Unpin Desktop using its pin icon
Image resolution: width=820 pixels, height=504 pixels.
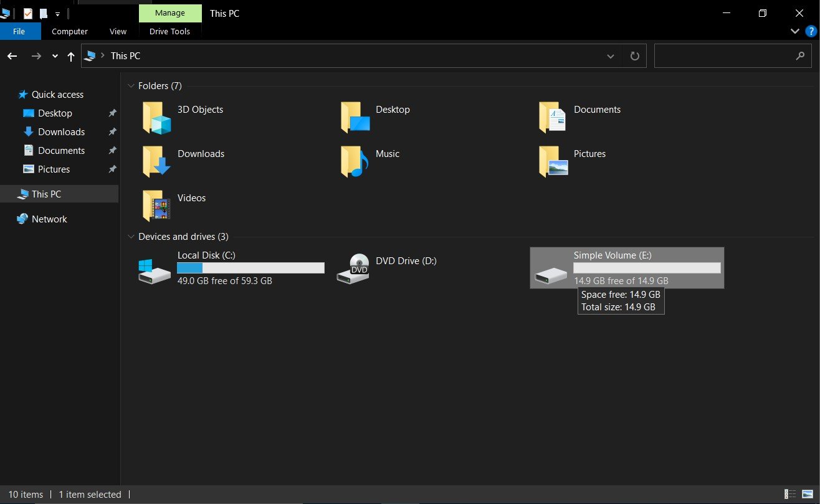click(x=112, y=113)
